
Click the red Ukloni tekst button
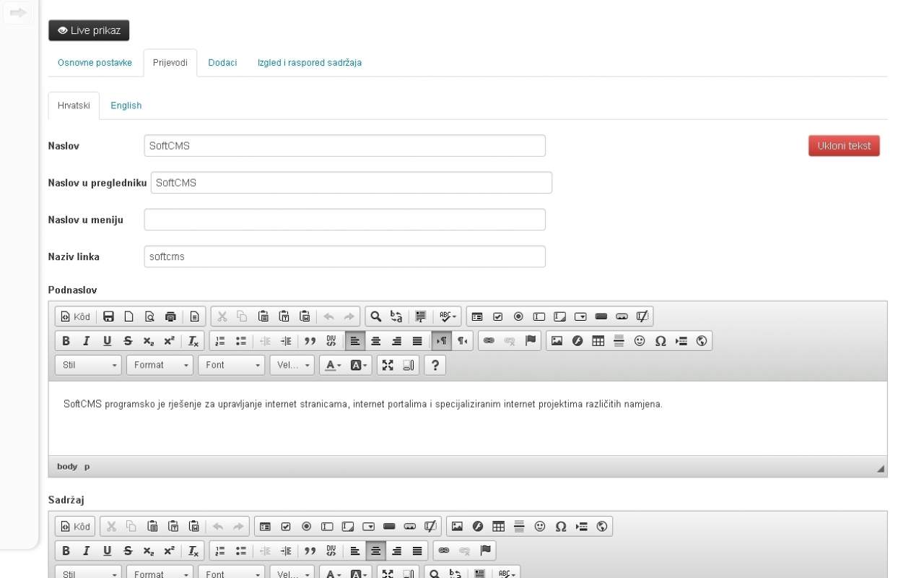pyautogui.click(x=844, y=145)
